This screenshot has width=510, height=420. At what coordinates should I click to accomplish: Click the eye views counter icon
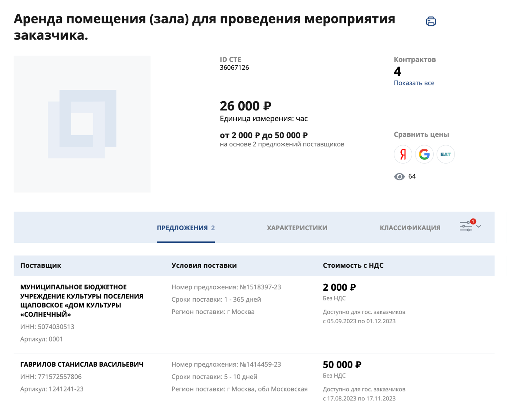coord(399,176)
